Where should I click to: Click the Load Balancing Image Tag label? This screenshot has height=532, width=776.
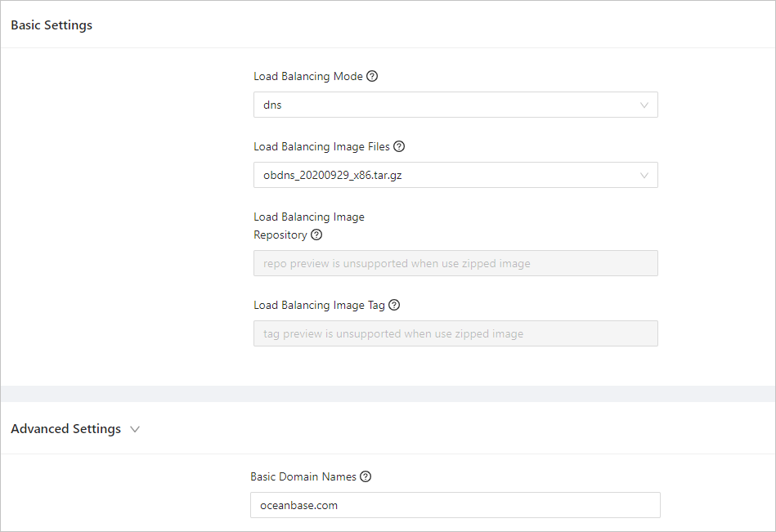point(319,306)
